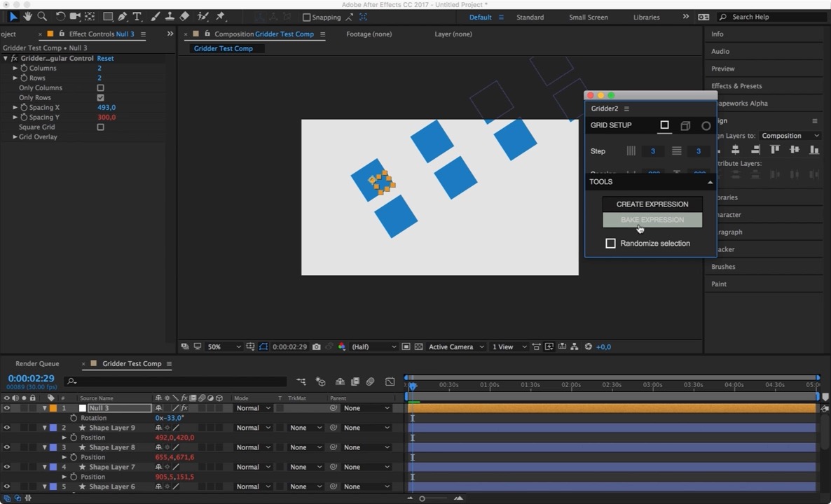Toggle the Only Rows checkbox

click(100, 98)
